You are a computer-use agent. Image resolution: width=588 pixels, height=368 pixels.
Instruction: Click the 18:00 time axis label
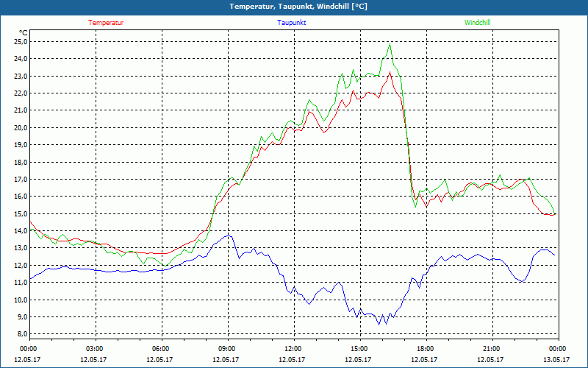click(426, 349)
